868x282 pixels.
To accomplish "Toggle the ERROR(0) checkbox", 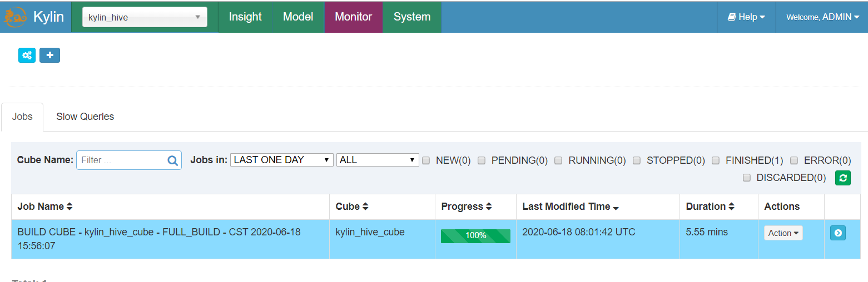I will [x=794, y=160].
